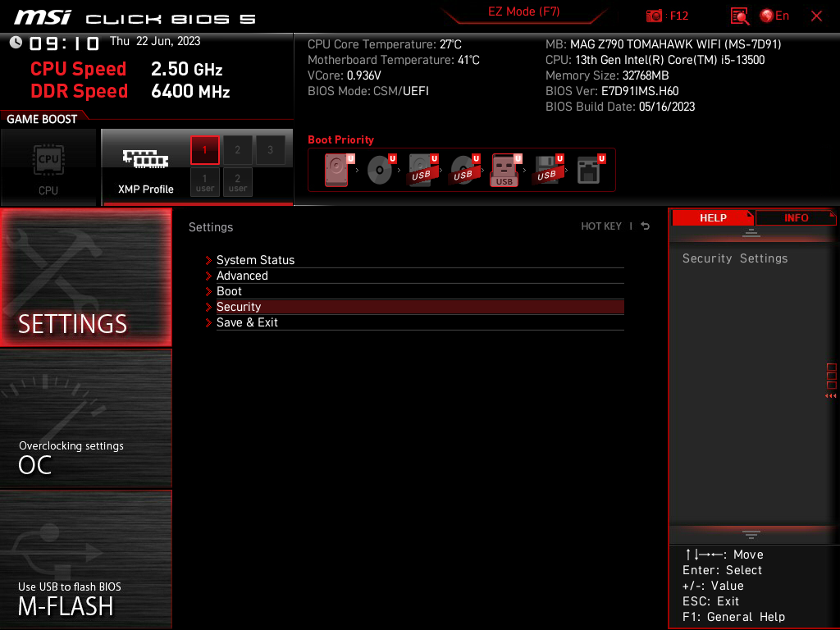Open the Advanced submenu

pyautogui.click(x=420, y=276)
